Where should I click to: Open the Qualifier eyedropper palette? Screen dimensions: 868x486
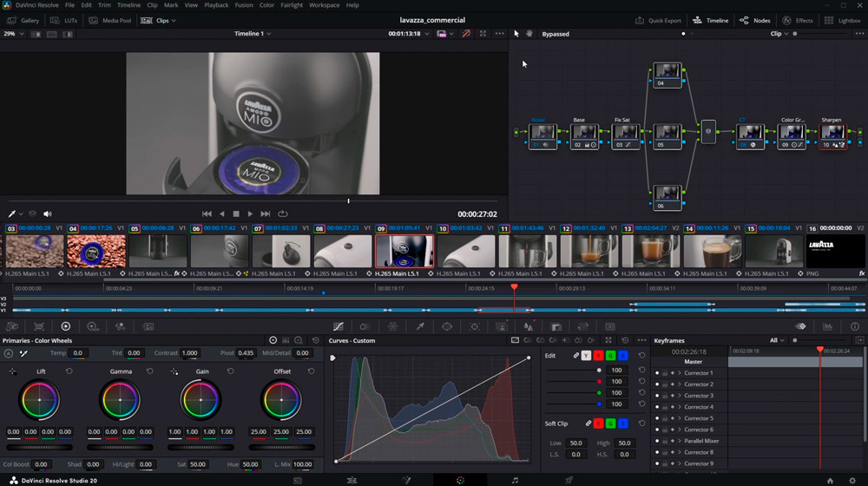tap(420, 326)
